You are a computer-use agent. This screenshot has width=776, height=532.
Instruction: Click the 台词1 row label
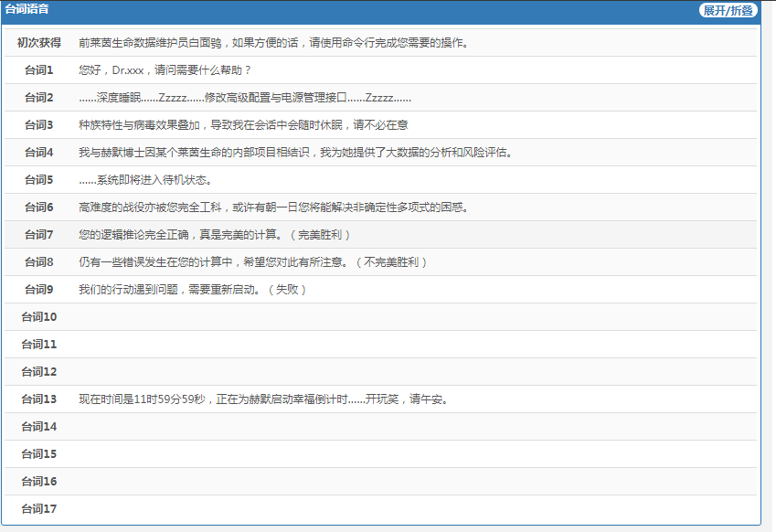pyautogui.click(x=39, y=70)
